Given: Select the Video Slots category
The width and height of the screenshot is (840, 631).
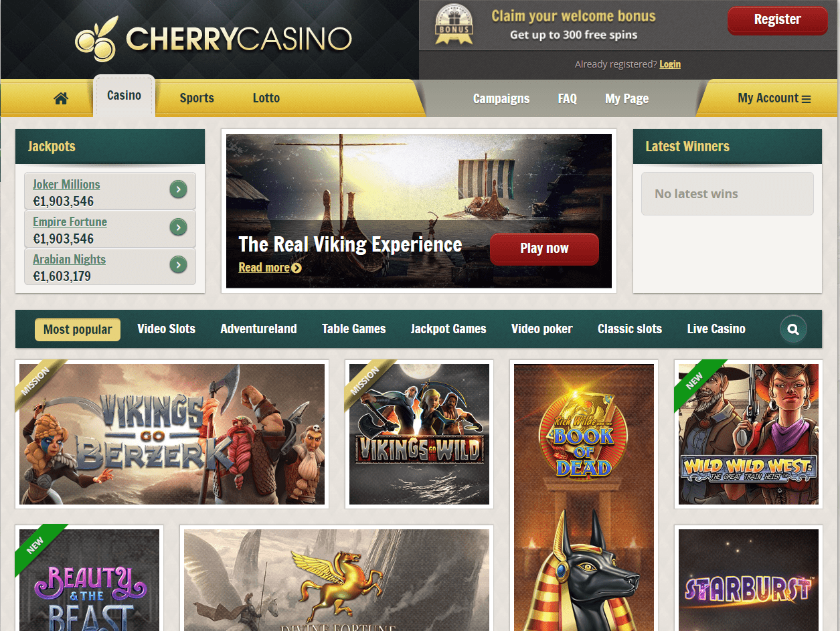Looking at the screenshot, I should pyautogui.click(x=167, y=329).
